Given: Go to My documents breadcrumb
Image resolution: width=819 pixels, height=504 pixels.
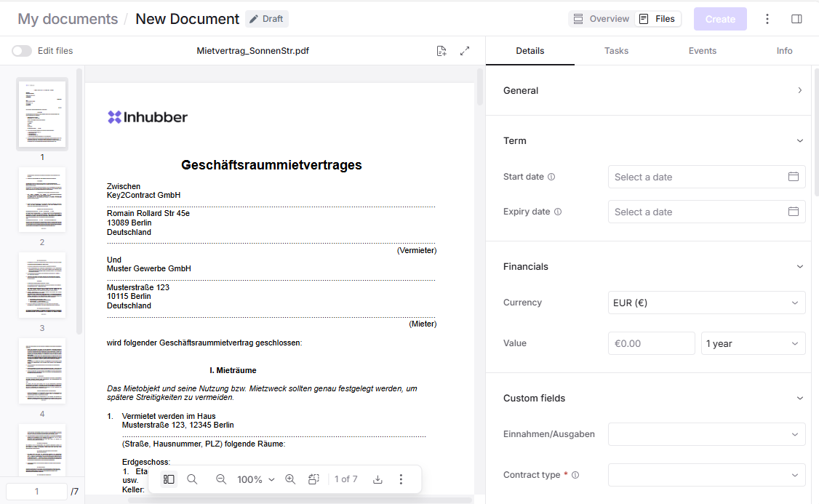Looking at the screenshot, I should pyautogui.click(x=68, y=19).
